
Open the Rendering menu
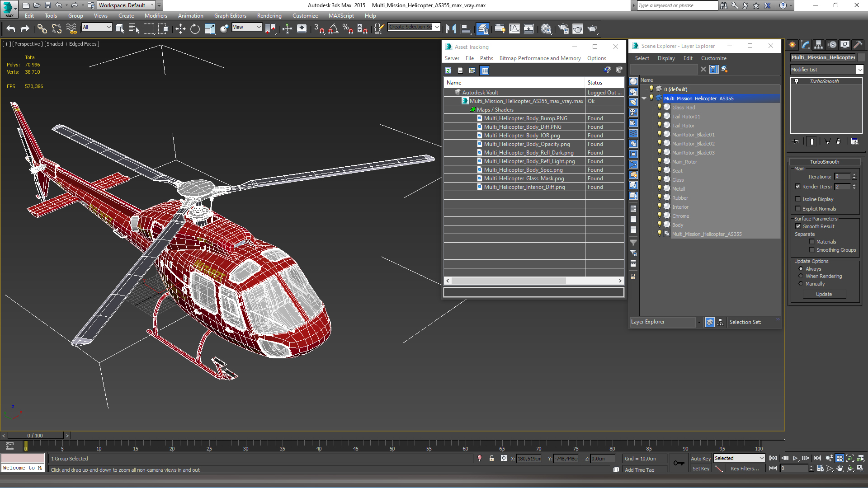(269, 16)
